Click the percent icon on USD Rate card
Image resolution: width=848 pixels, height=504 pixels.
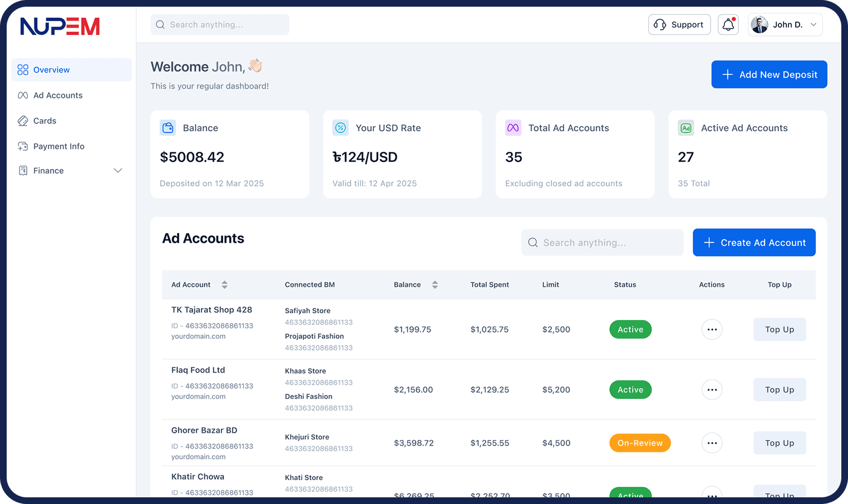point(341,128)
